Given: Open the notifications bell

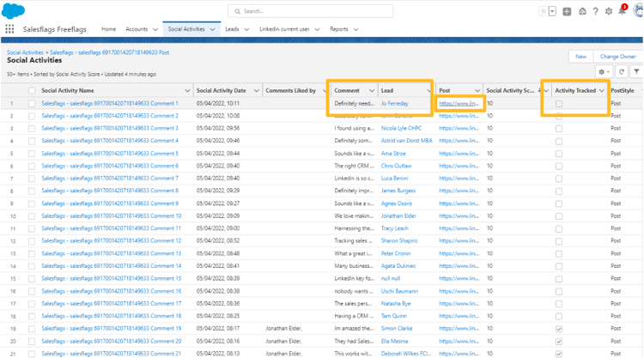Looking at the screenshot, I should pyautogui.click(x=623, y=11).
